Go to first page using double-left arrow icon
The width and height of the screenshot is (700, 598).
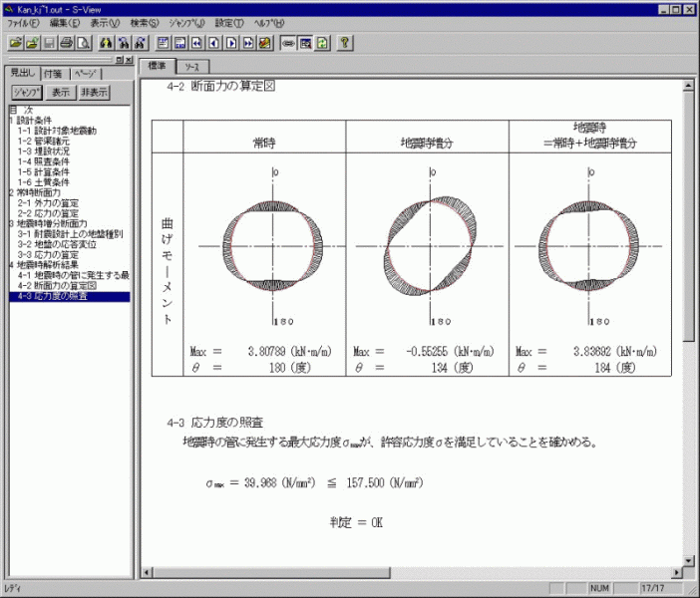[197, 43]
